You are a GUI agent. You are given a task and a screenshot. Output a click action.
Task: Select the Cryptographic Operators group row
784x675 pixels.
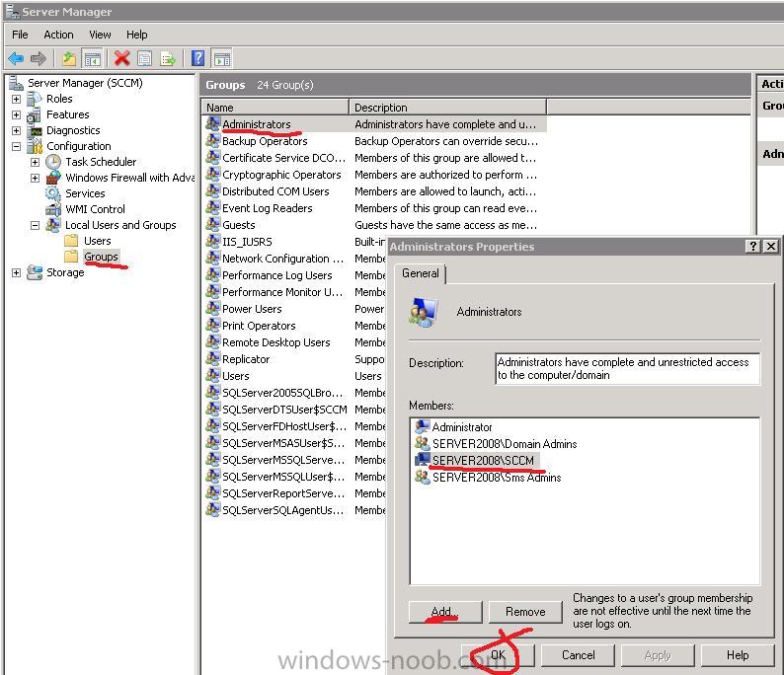tap(281, 175)
